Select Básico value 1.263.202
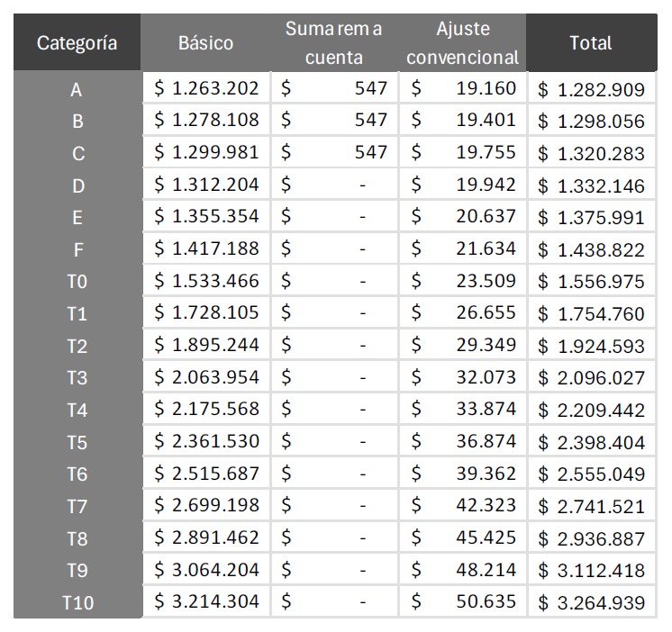The image size is (672, 632). 206,88
